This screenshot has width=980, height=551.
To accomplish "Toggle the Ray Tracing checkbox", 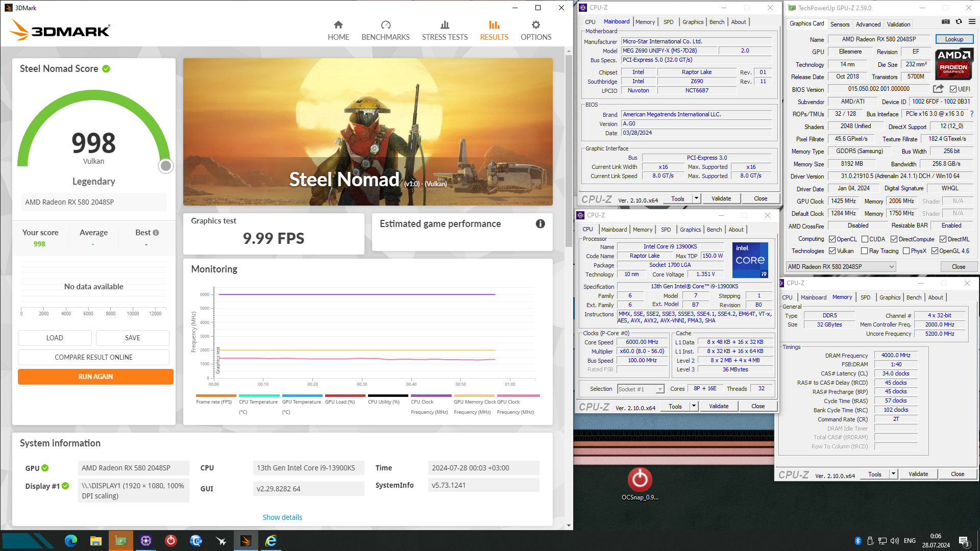I will 865,251.
